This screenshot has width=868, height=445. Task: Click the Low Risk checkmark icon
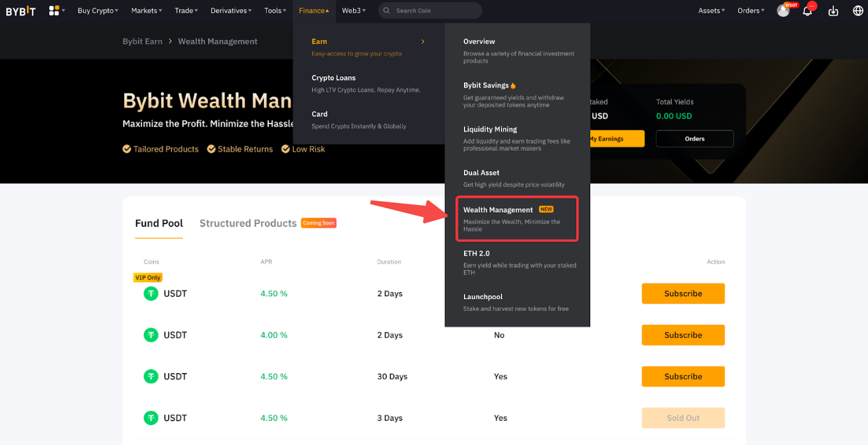(x=286, y=149)
